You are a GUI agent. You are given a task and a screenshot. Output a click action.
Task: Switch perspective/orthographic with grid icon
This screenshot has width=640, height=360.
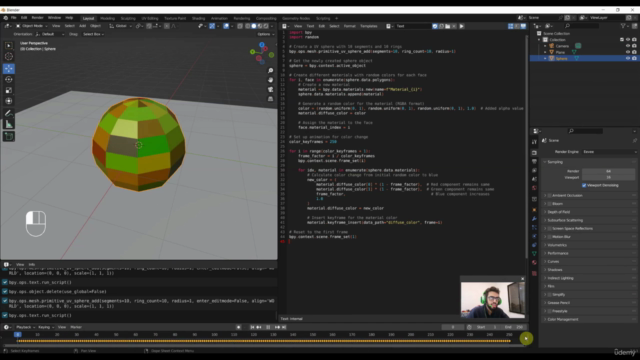270,99
